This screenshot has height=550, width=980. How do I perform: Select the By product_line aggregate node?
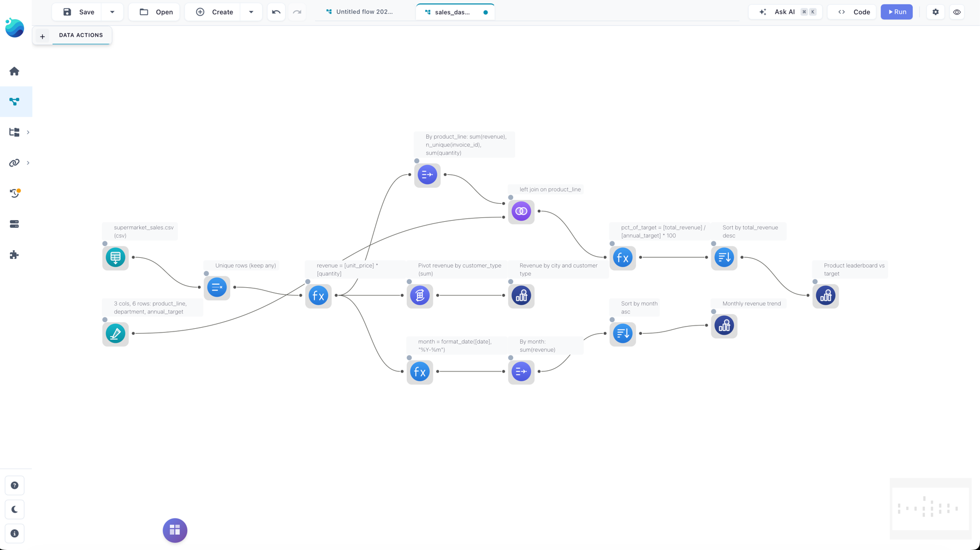tap(427, 175)
